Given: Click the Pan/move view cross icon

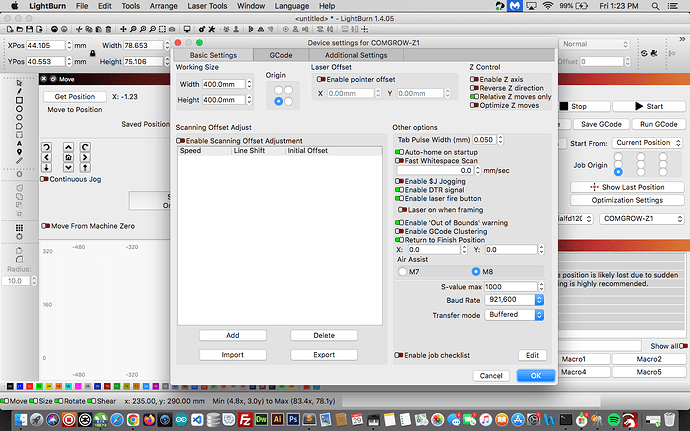Looking at the screenshot, I should 123,29.
